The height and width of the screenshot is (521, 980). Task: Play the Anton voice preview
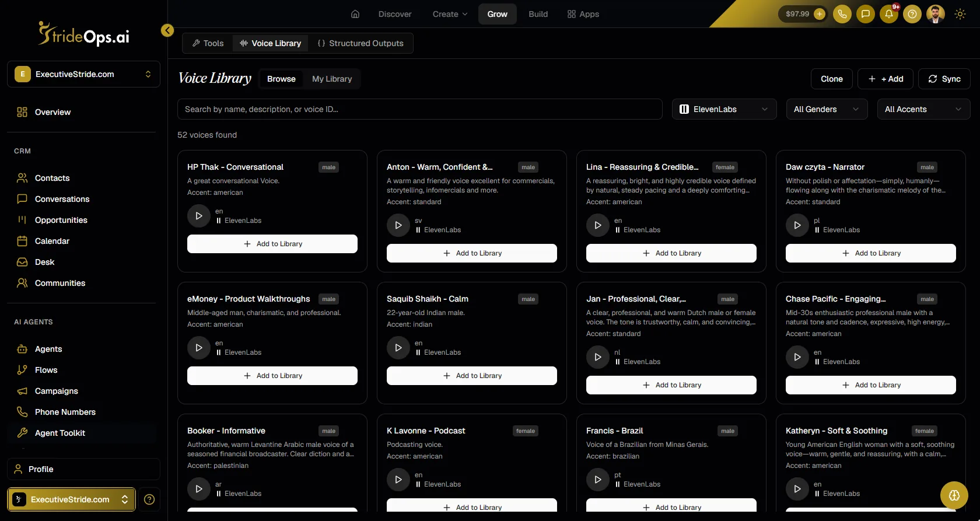tap(398, 225)
